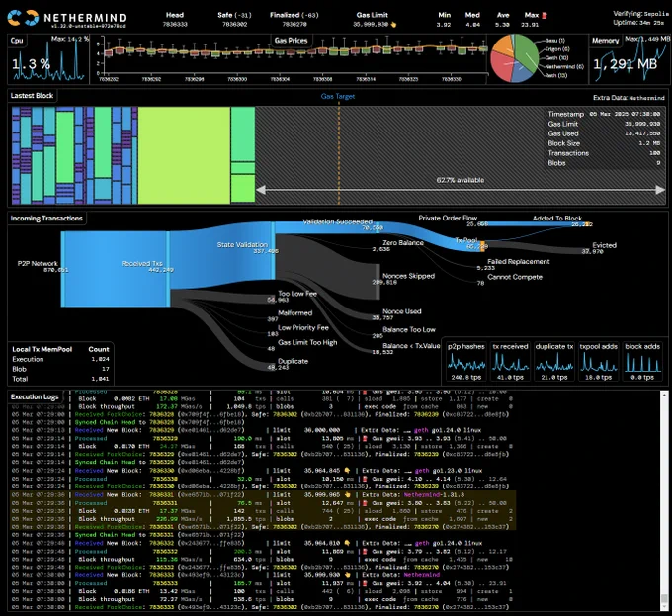
Task: Click gas pump icon in Processed 7836329 log line
Action: (x=365, y=438)
